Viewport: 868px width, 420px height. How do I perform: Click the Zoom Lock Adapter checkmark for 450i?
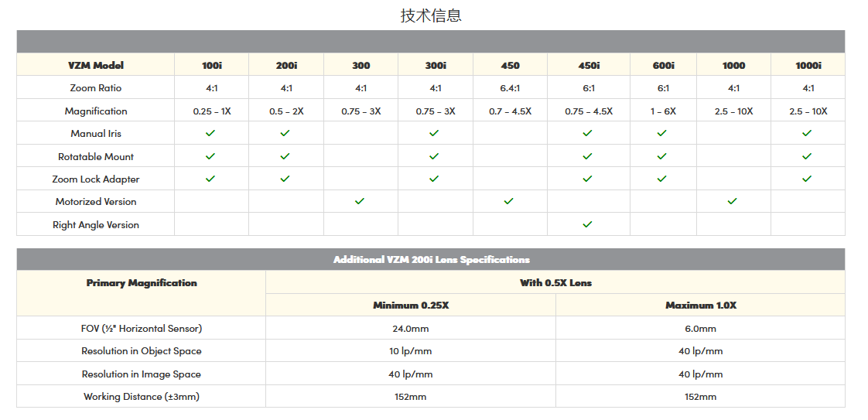pyautogui.click(x=588, y=179)
